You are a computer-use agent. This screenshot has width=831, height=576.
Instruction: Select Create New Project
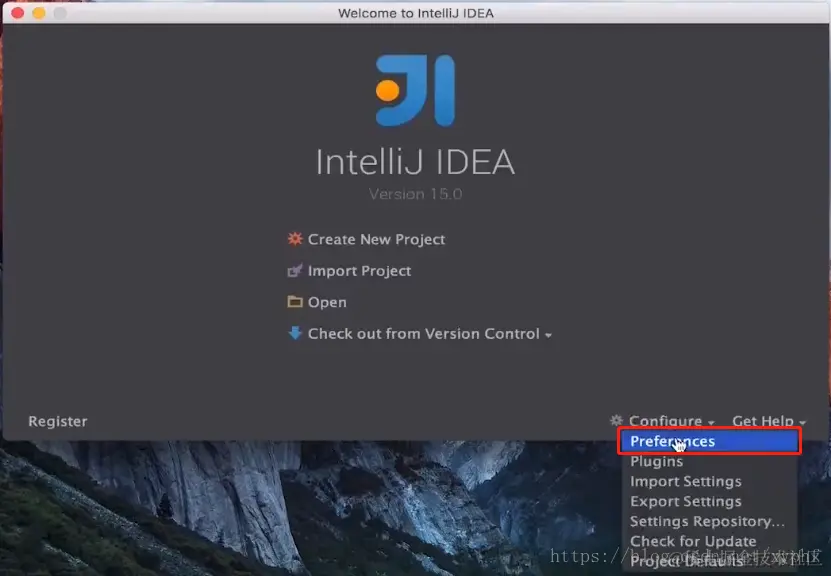click(x=376, y=240)
